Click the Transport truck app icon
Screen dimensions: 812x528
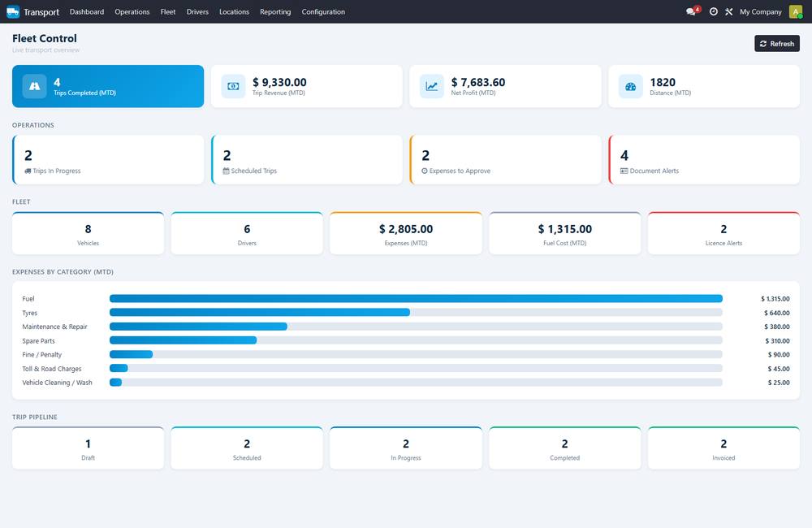tap(13, 11)
